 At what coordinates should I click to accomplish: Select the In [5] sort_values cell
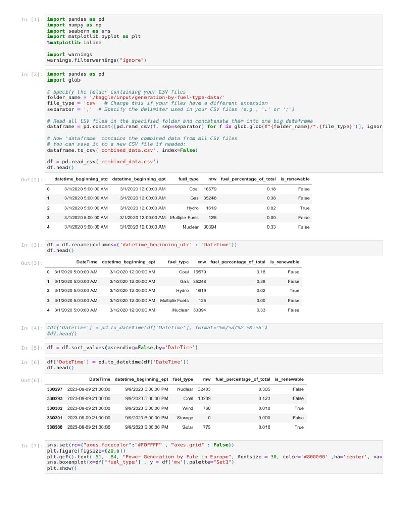[x=214, y=348]
